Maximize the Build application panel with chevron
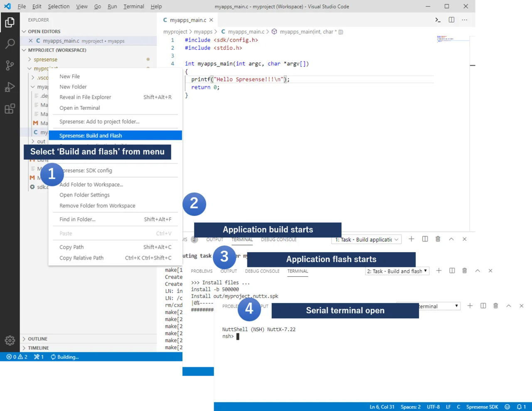The width and height of the screenshot is (532, 411). pos(451,239)
